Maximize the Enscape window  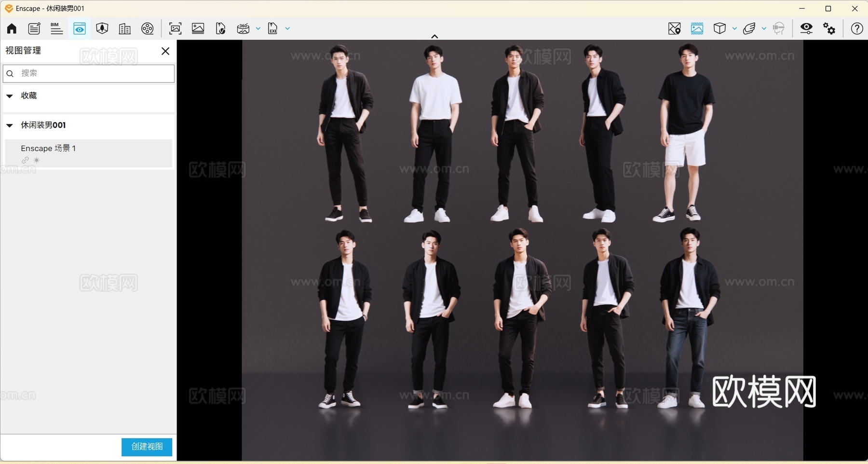[x=828, y=9]
